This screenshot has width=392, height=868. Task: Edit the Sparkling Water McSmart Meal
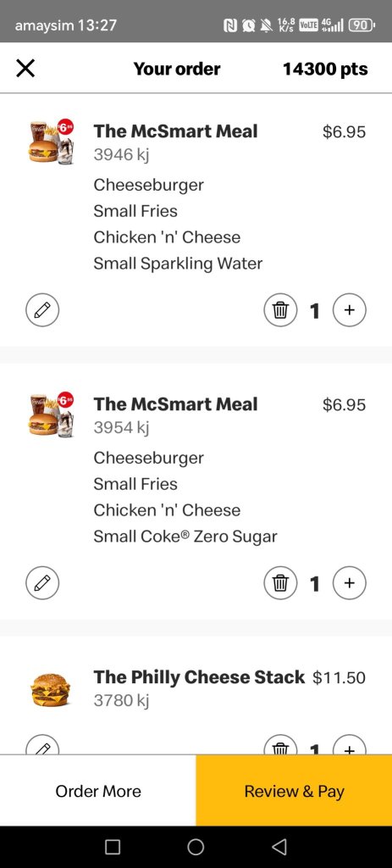click(x=42, y=310)
